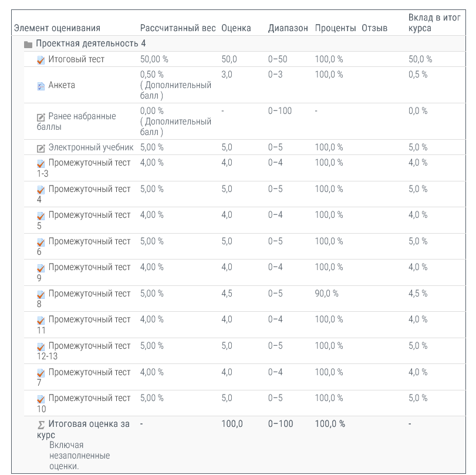This screenshot has height=475, width=476.
Task: Open Промежуточный тест 6 link
Action: tap(89, 241)
